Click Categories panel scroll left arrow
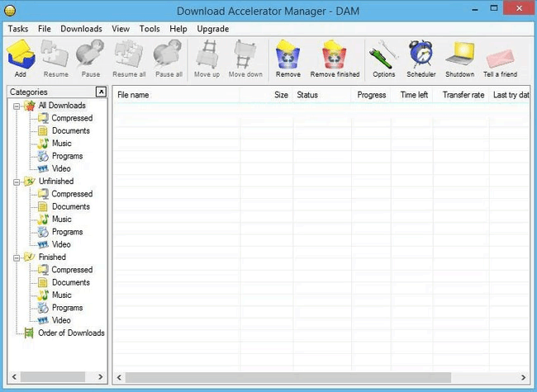537x392 pixels. [14, 377]
